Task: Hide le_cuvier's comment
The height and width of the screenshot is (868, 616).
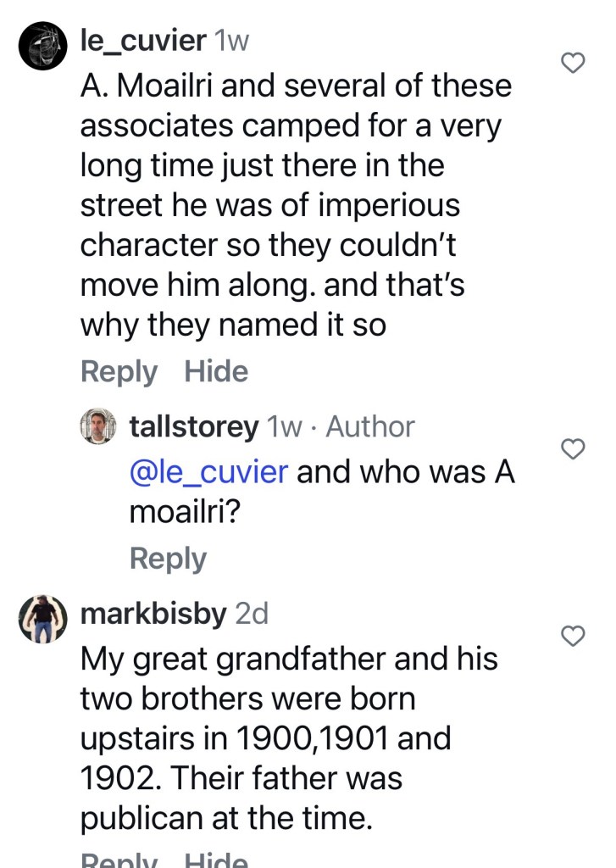Action: [x=216, y=371]
